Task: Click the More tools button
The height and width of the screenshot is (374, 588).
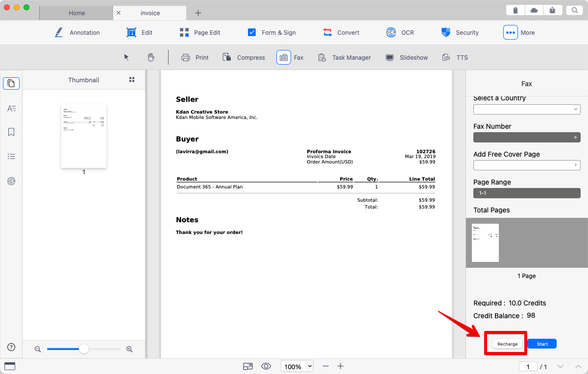Action: pos(511,33)
